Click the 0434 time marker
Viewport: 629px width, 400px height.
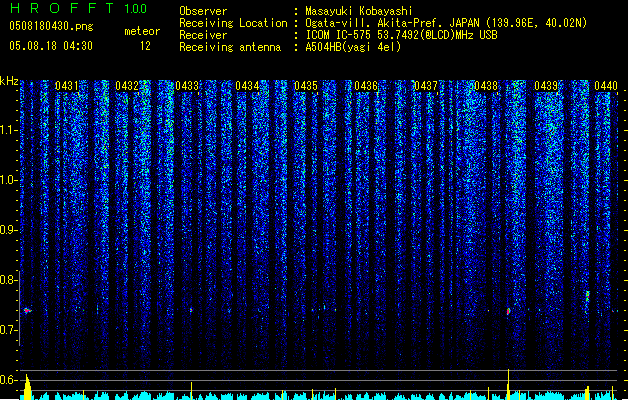[247, 86]
